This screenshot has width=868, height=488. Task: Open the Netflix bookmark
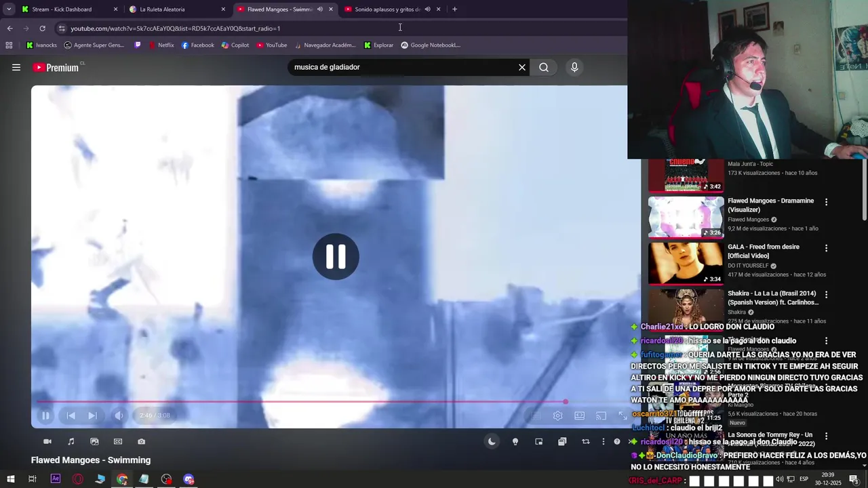click(161, 45)
